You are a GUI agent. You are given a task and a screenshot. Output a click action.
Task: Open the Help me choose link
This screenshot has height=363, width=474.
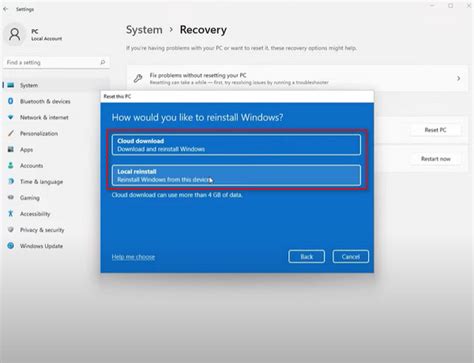coord(133,257)
